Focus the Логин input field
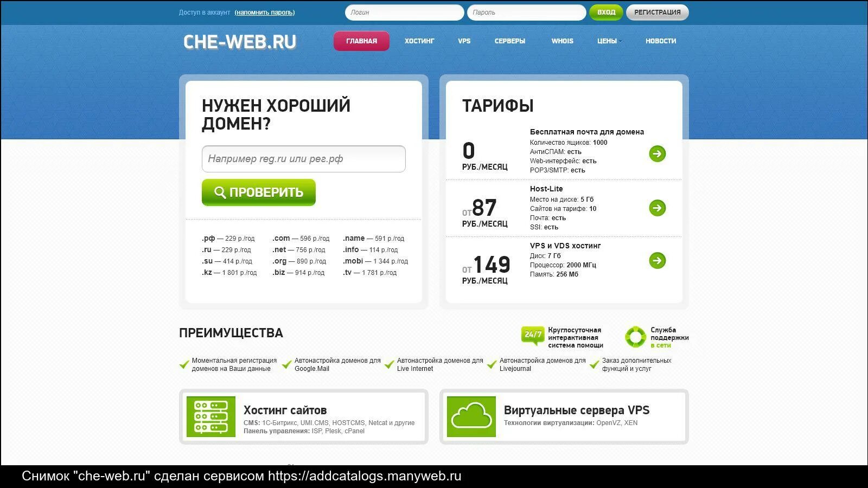The height and width of the screenshot is (488, 868). click(x=405, y=12)
